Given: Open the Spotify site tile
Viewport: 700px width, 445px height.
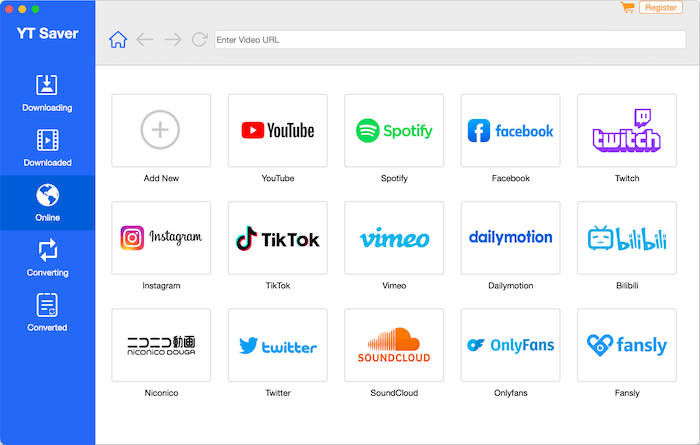Looking at the screenshot, I should coord(394,130).
